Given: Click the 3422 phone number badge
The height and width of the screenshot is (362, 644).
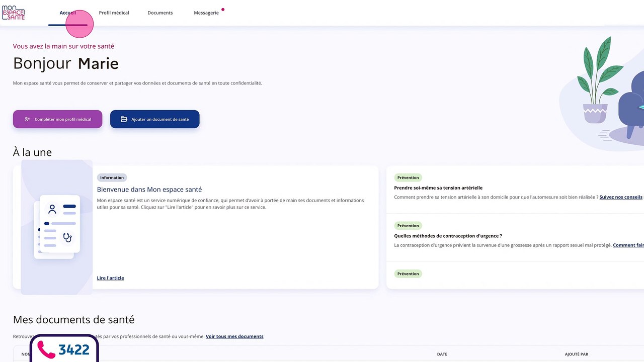Looking at the screenshot, I should tap(64, 348).
